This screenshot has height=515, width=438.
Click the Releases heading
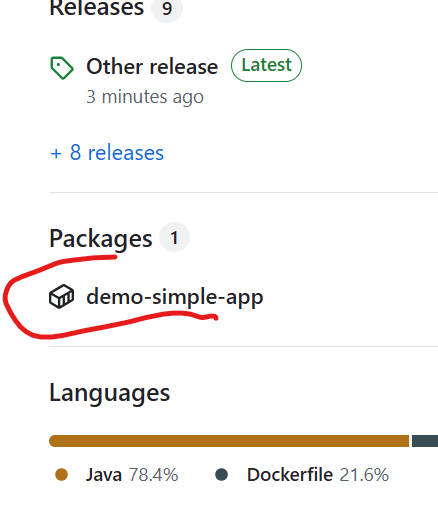[96, 7]
